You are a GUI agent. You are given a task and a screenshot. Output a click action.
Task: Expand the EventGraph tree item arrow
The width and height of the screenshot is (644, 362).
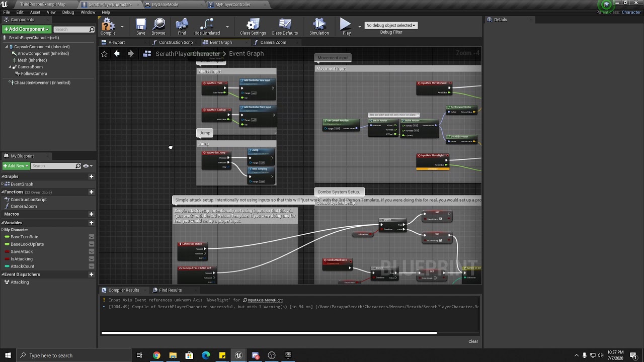(3, 185)
